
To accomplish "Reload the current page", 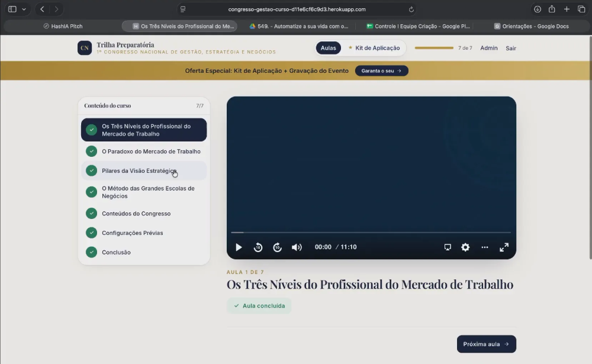I will pyautogui.click(x=411, y=9).
